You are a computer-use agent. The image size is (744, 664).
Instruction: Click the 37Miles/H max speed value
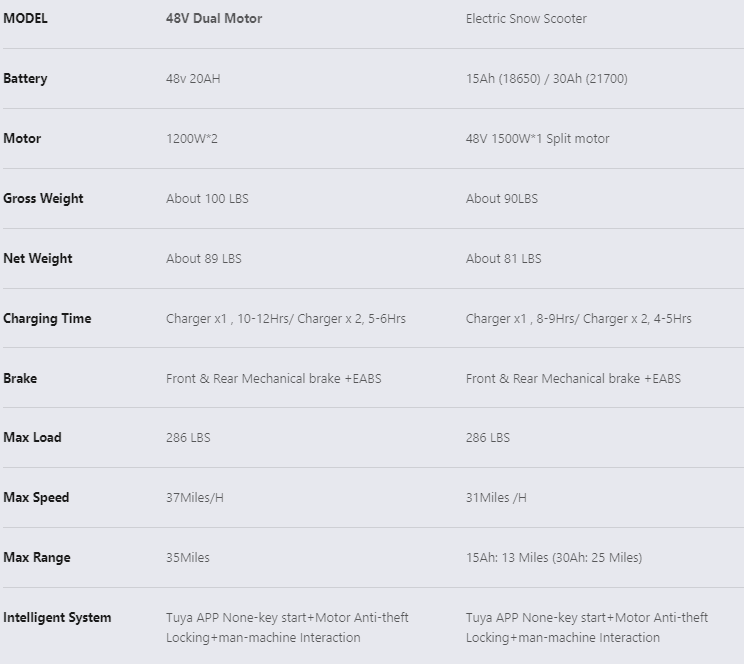pyautogui.click(x=195, y=497)
